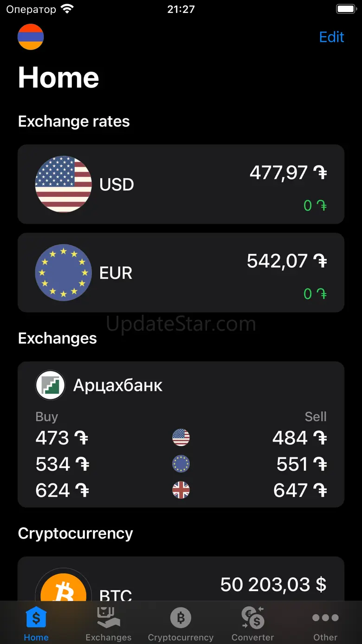Open the Арцахбанк exchange name
The image size is (362, 644).
(x=118, y=385)
